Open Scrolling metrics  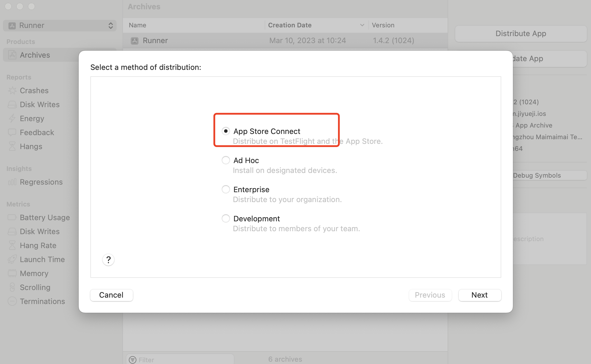coord(35,287)
